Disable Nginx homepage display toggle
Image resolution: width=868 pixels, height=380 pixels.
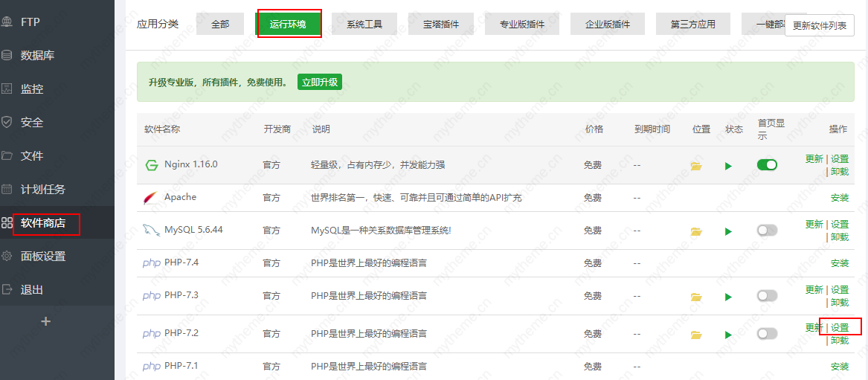pyautogui.click(x=767, y=165)
